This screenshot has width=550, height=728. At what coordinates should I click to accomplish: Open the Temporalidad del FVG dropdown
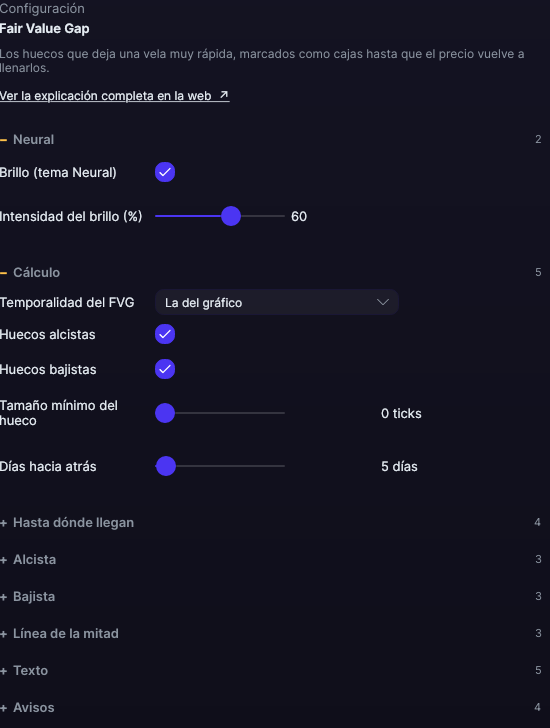(x=277, y=302)
